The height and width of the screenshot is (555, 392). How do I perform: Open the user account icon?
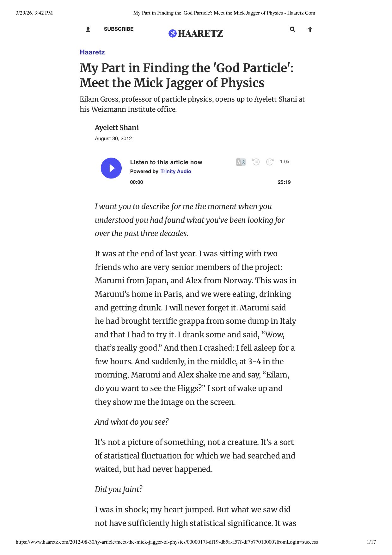[88, 30]
